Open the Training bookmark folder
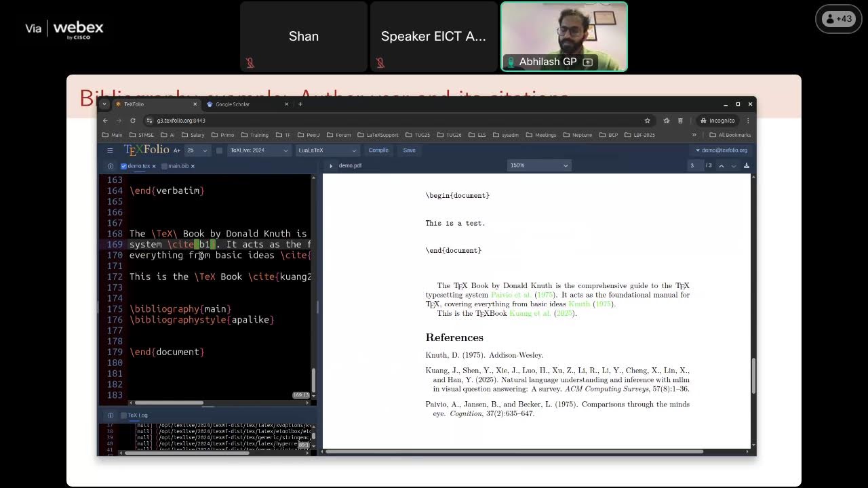The image size is (868, 488). [255, 135]
